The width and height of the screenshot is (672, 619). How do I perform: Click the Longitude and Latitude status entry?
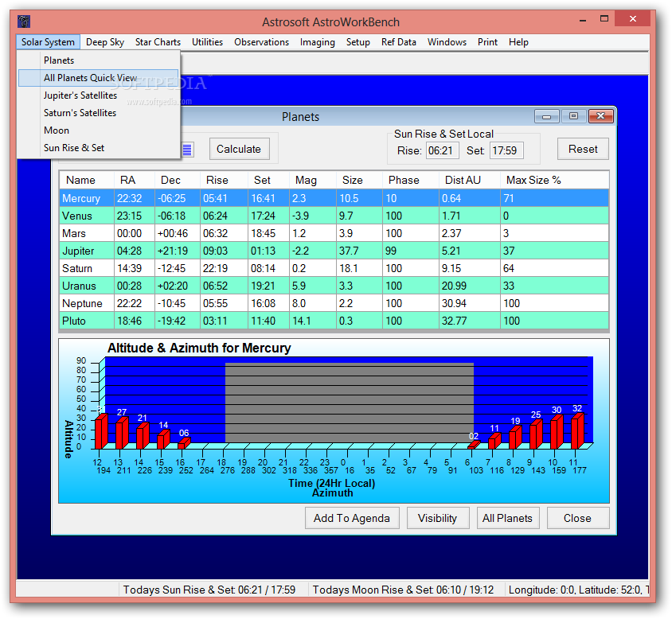coord(577,590)
